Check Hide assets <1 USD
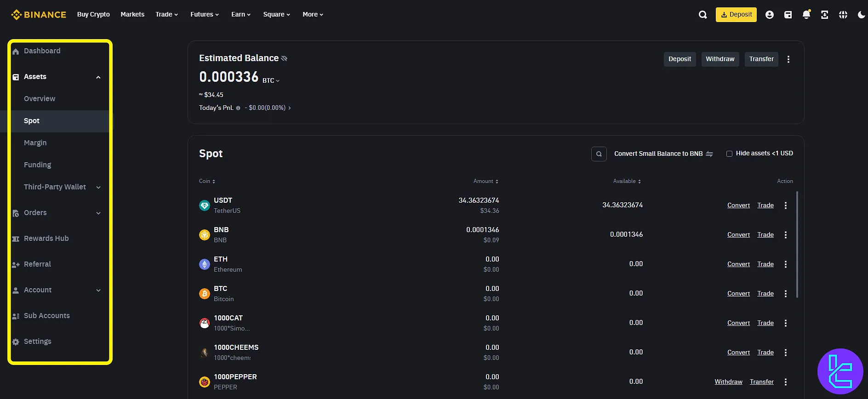The height and width of the screenshot is (399, 868). [x=729, y=154]
